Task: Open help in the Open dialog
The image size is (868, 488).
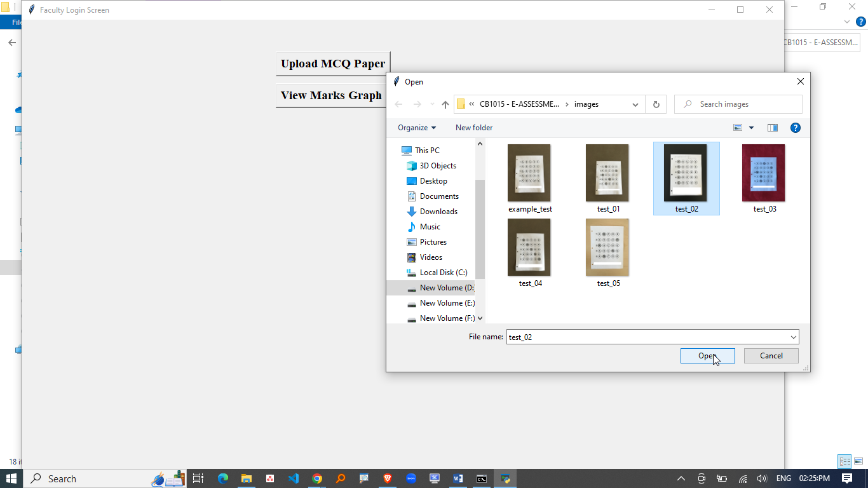Action: pos(795,128)
